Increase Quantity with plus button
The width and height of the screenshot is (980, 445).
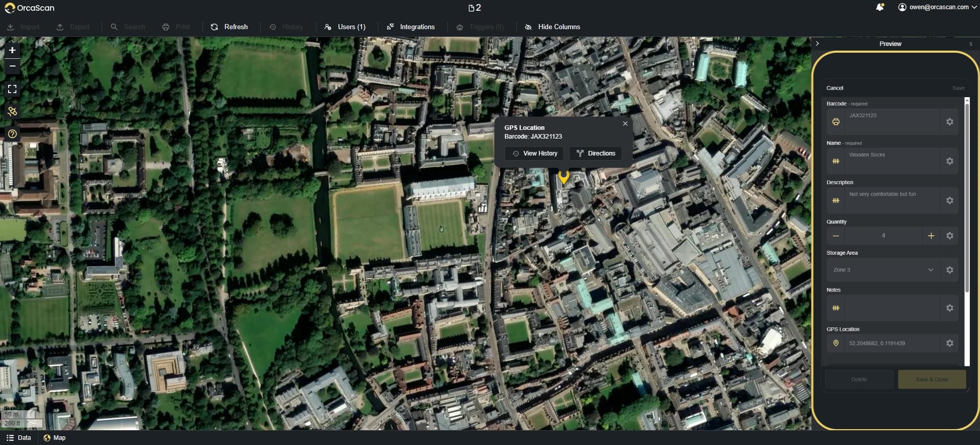[x=931, y=236]
